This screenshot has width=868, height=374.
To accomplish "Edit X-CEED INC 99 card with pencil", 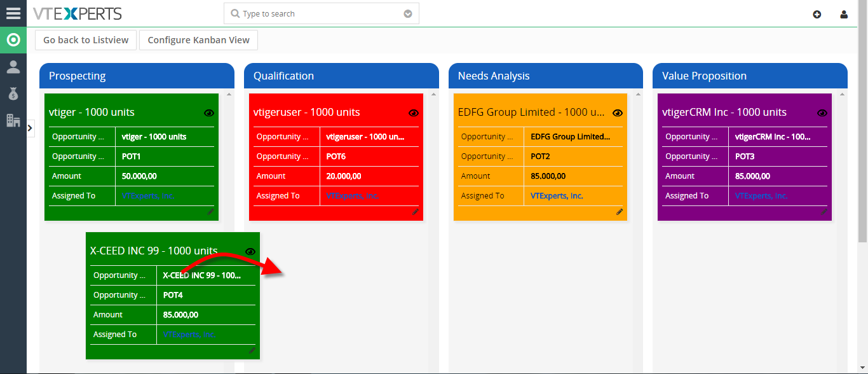I will coord(252,350).
